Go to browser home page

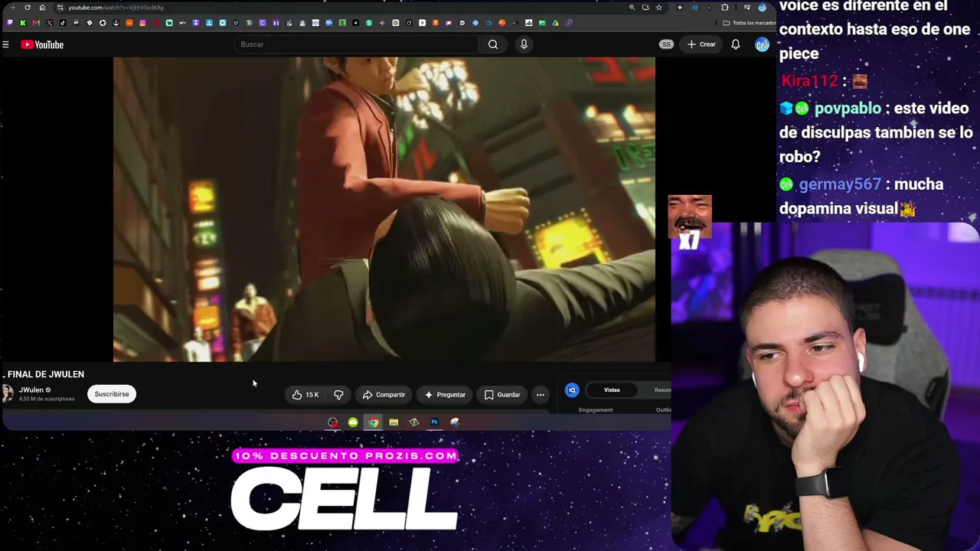[x=42, y=8]
